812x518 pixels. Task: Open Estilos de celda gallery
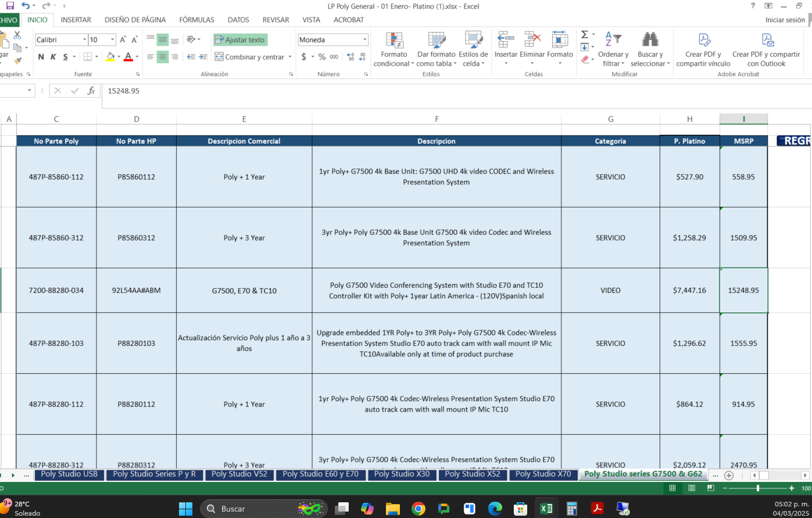(473, 50)
